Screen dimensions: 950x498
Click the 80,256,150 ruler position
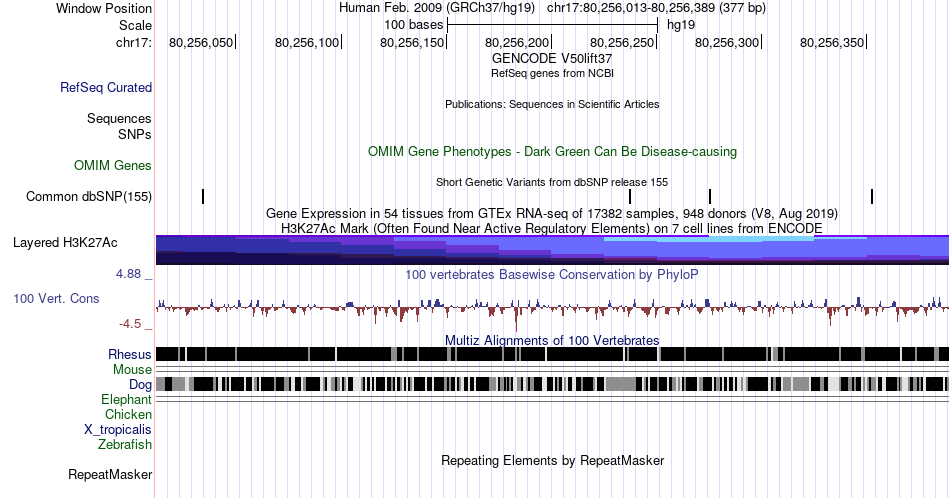click(x=412, y=42)
